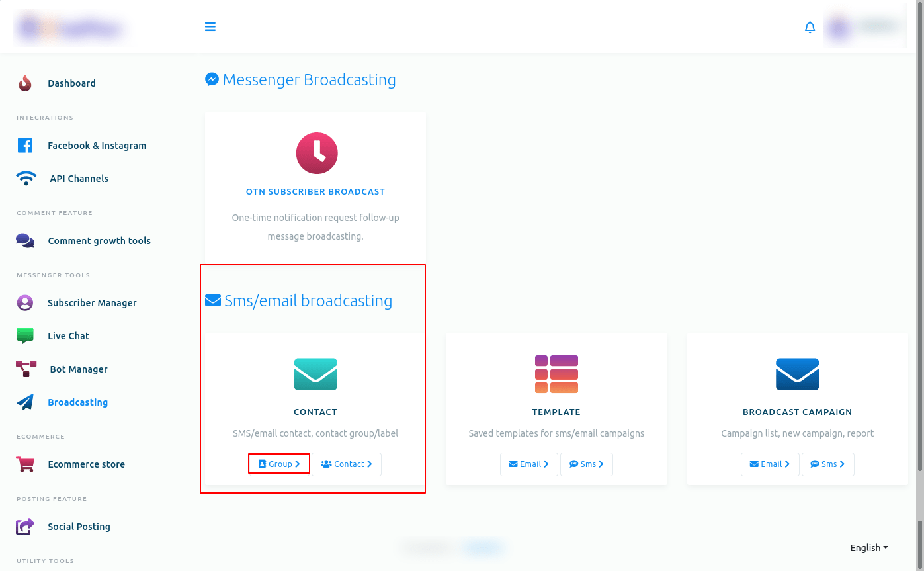Click the teal Contact envelope icon

click(x=315, y=374)
